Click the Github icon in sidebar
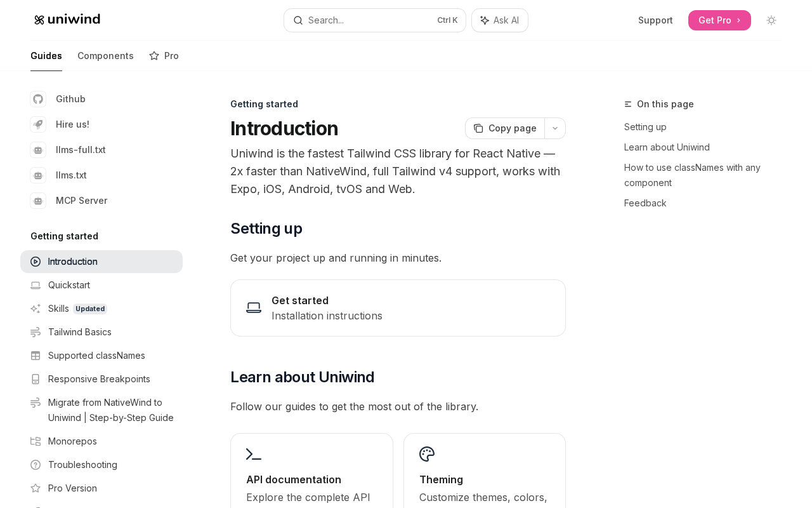The height and width of the screenshot is (508, 812). [x=38, y=99]
